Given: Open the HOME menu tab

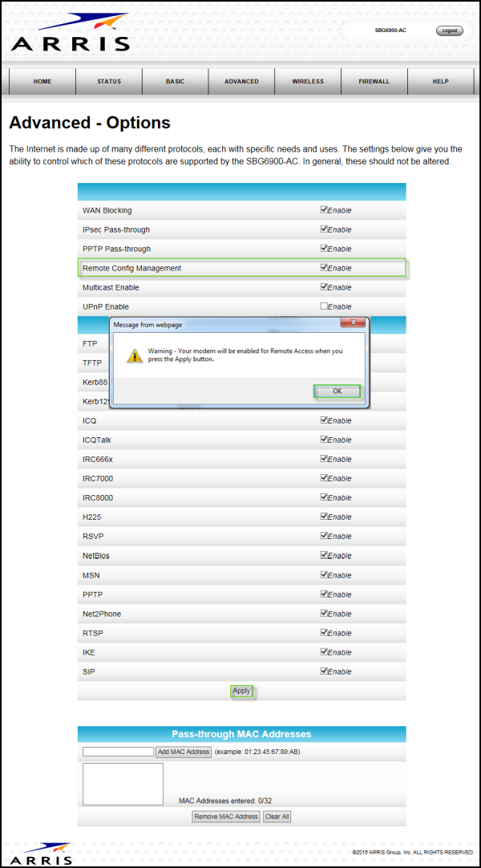Looking at the screenshot, I should pos(42,81).
